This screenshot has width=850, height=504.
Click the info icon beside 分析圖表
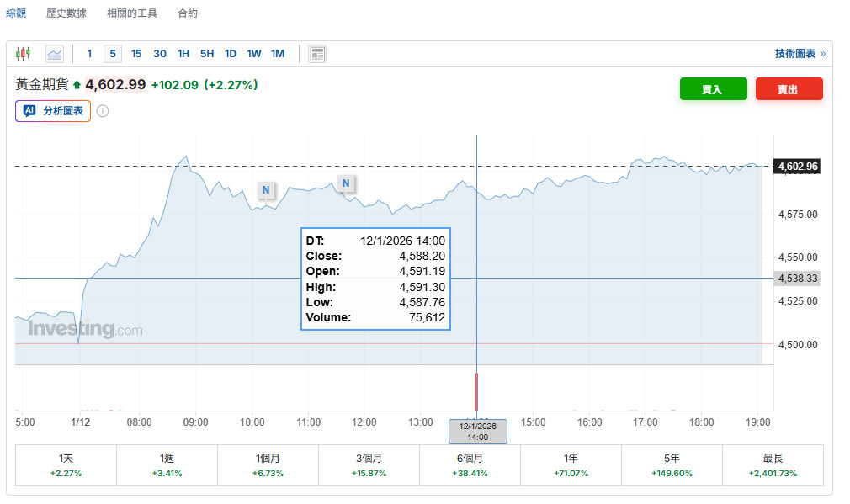[x=103, y=111]
